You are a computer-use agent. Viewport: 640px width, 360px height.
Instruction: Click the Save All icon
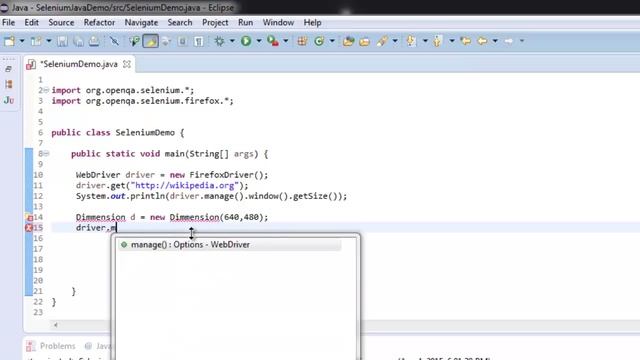[x=78, y=41]
